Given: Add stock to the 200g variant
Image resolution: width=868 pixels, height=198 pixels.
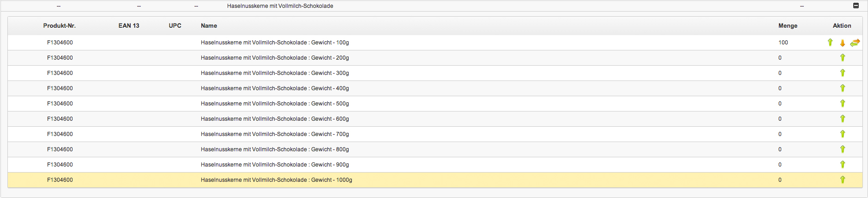Looking at the screenshot, I should point(843,58).
